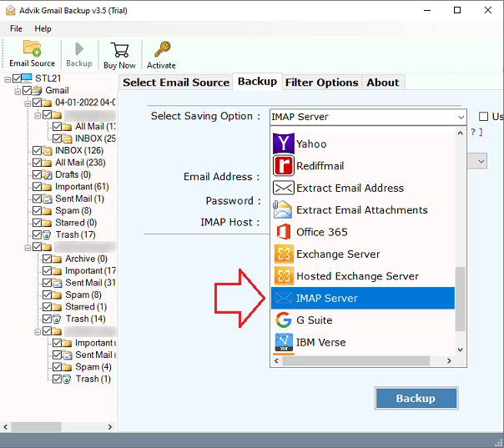Switch to the Backup tab
The image size is (504, 448).
coord(257,81)
